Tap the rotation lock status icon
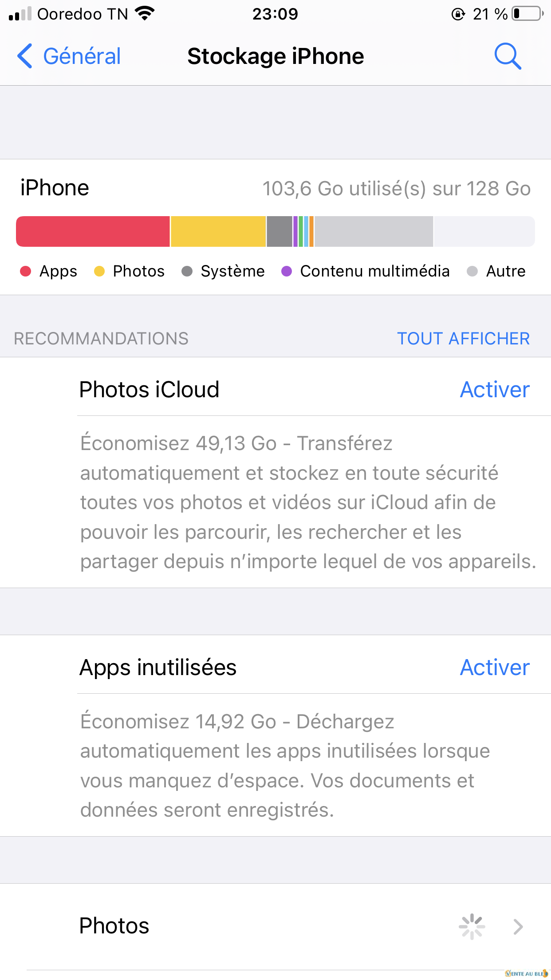This screenshot has width=551, height=980. coord(458,14)
